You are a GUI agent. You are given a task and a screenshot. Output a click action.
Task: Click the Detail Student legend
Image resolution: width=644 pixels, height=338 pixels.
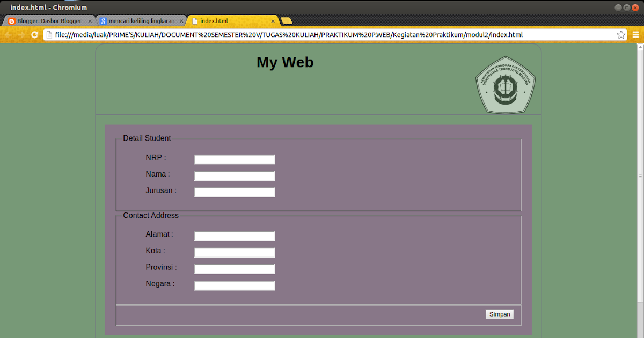[x=147, y=138]
